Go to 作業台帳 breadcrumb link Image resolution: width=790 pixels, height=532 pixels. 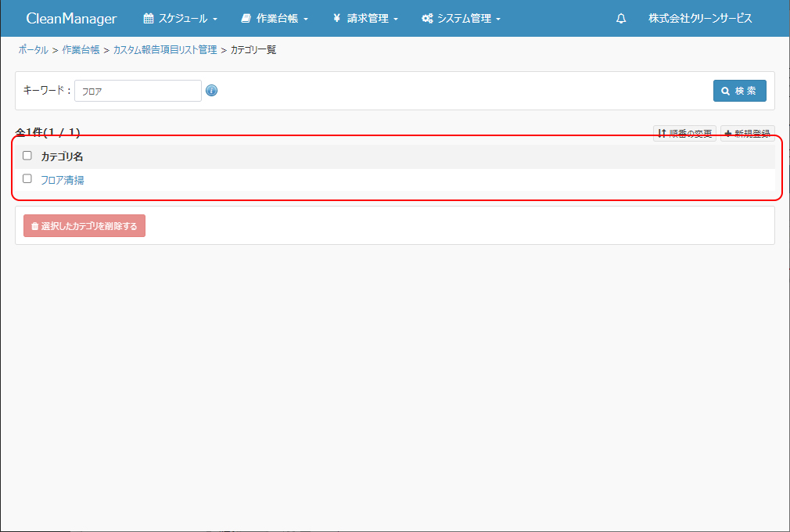(x=81, y=50)
